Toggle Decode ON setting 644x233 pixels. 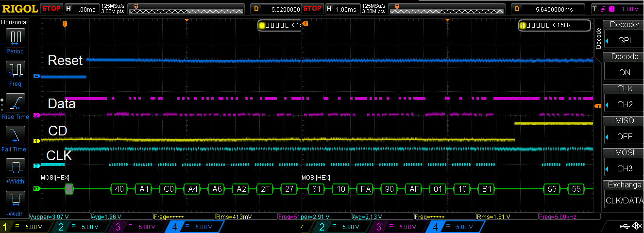click(624, 72)
